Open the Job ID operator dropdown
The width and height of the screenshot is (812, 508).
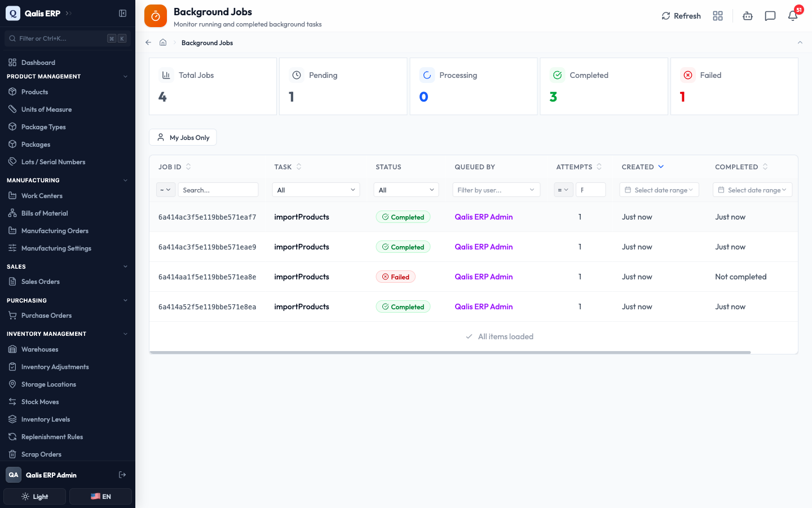click(166, 190)
